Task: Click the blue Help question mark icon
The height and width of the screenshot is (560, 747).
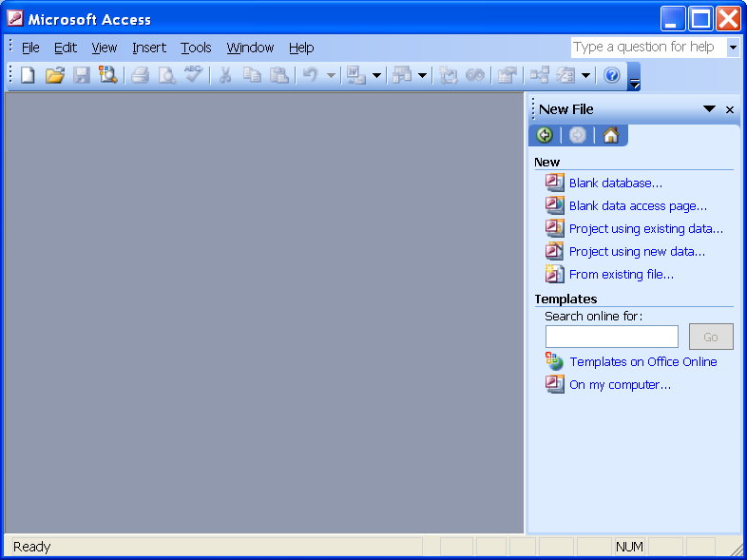Action: [x=612, y=75]
